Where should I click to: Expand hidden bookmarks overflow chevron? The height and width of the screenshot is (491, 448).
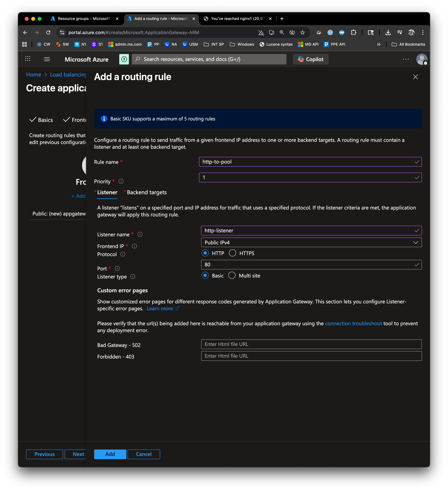pyautogui.click(x=378, y=44)
